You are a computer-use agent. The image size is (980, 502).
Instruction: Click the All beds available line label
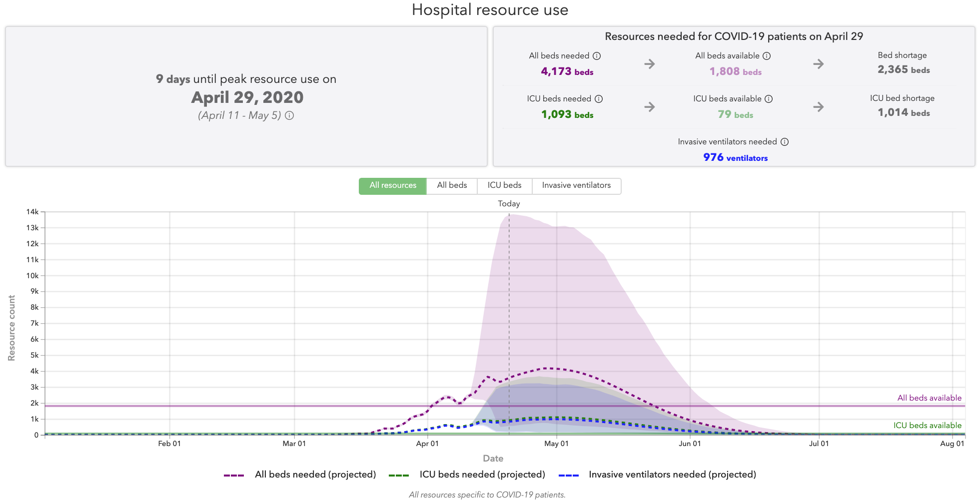929,398
